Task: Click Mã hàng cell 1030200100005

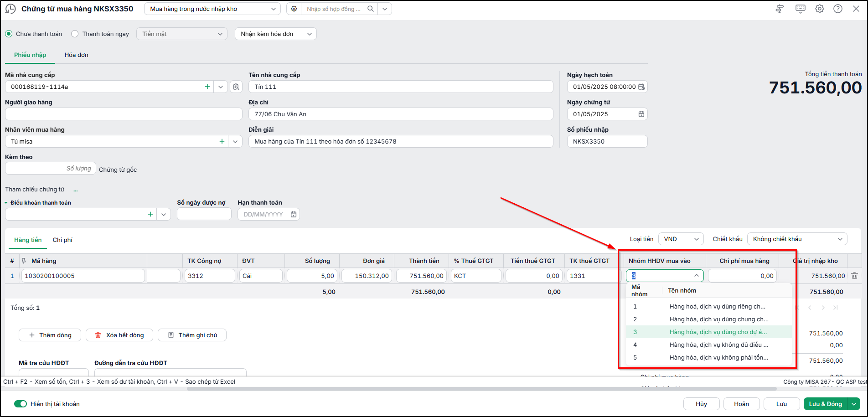Action: pyautogui.click(x=83, y=276)
